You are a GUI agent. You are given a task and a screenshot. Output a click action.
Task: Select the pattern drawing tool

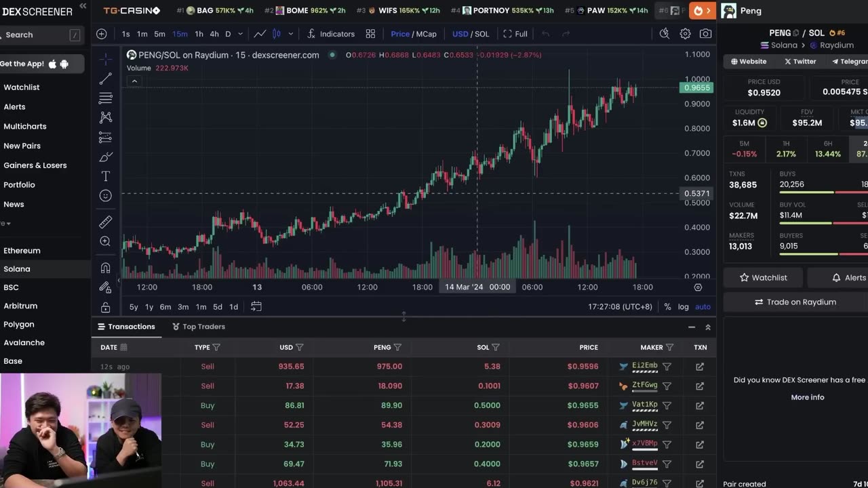pos(105,117)
